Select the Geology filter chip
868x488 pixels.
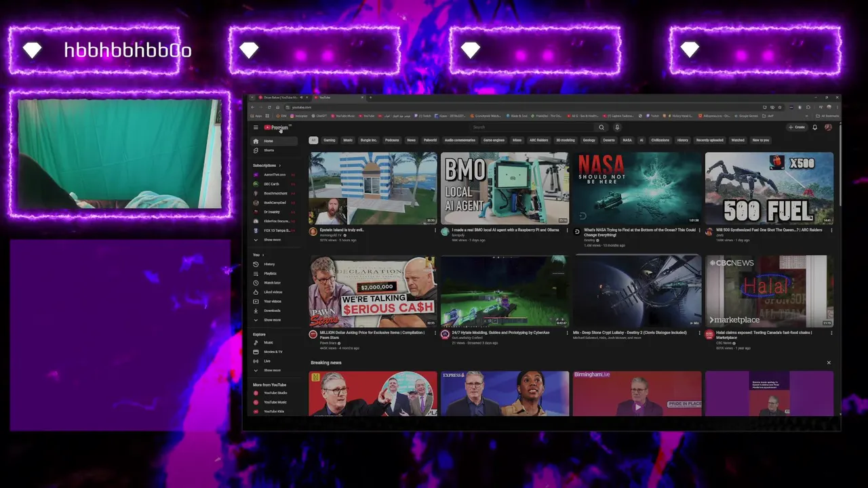[589, 140]
